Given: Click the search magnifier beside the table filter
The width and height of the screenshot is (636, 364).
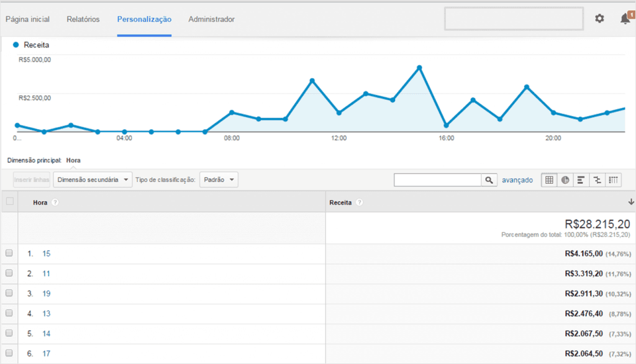Looking at the screenshot, I should click(x=489, y=180).
